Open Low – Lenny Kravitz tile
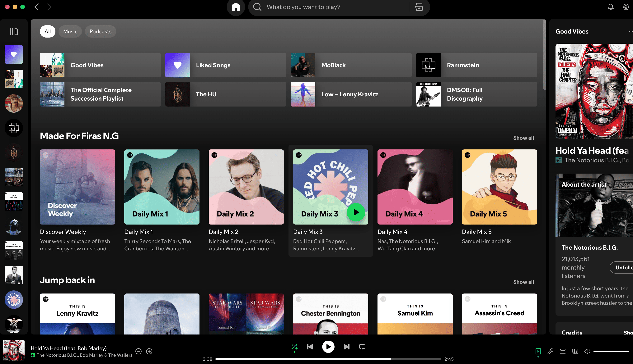This screenshot has height=364, width=633. tap(351, 94)
